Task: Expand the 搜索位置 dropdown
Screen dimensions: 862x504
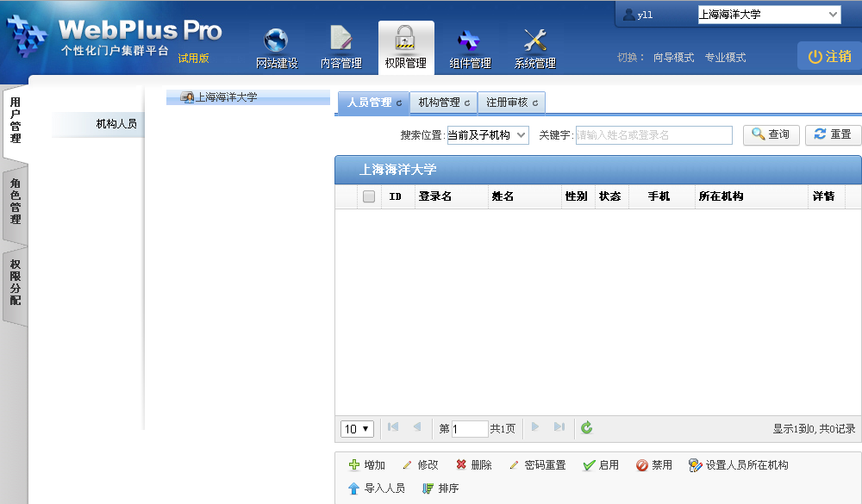Action: coord(488,135)
